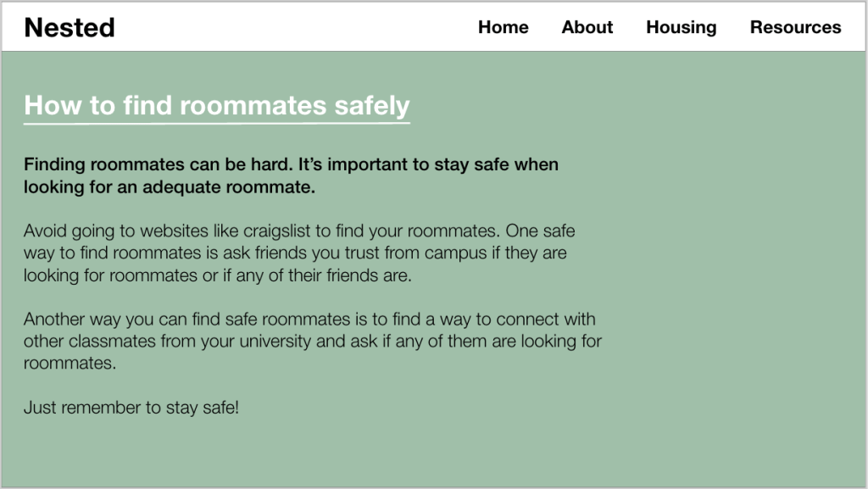Open the Home navigation link
This screenshot has width=868, height=489.
(503, 28)
